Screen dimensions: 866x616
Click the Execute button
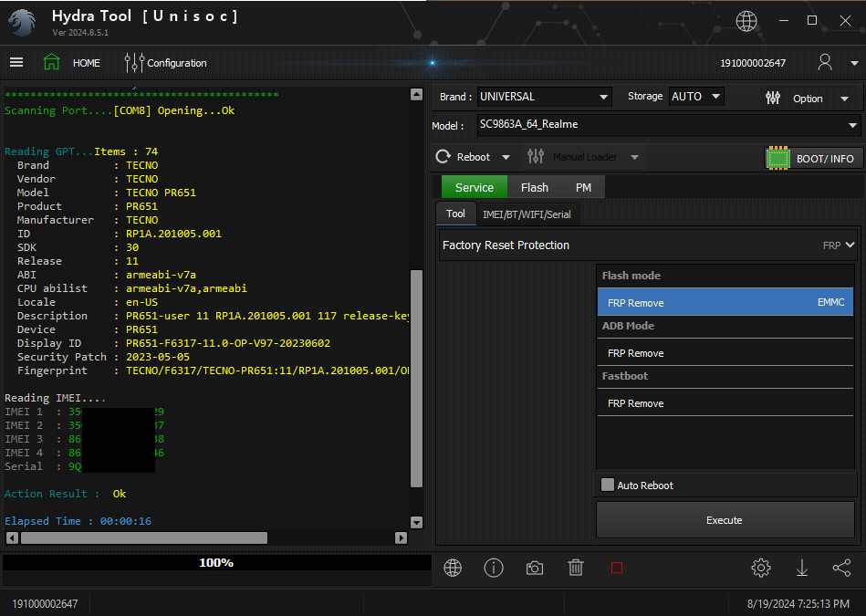[725, 520]
